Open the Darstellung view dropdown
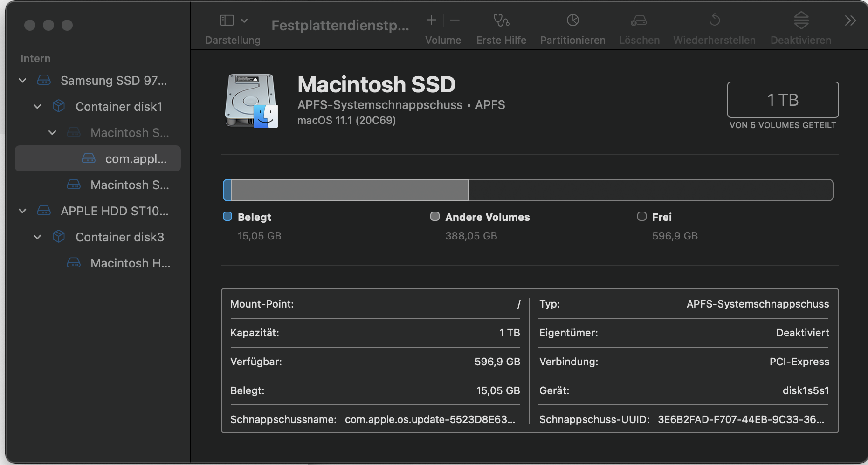This screenshot has width=868, height=465. point(234,21)
